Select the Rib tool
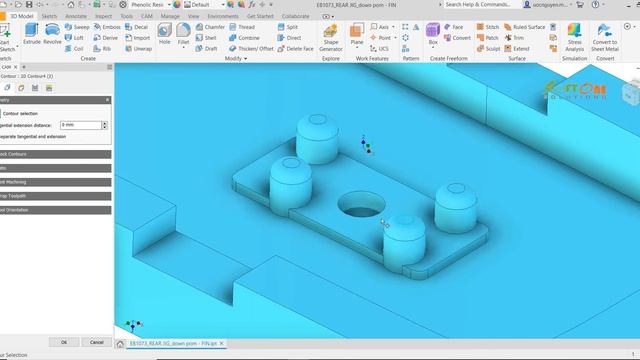Viewport: 640px width, 360px height. coord(102,48)
